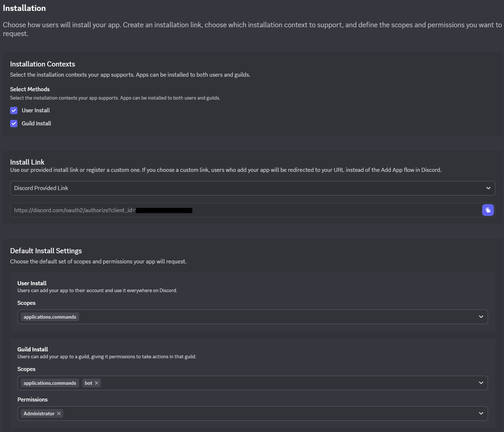
Task: Expand the Permissions dropdown arrow
Action: click(x=481, y=413)
